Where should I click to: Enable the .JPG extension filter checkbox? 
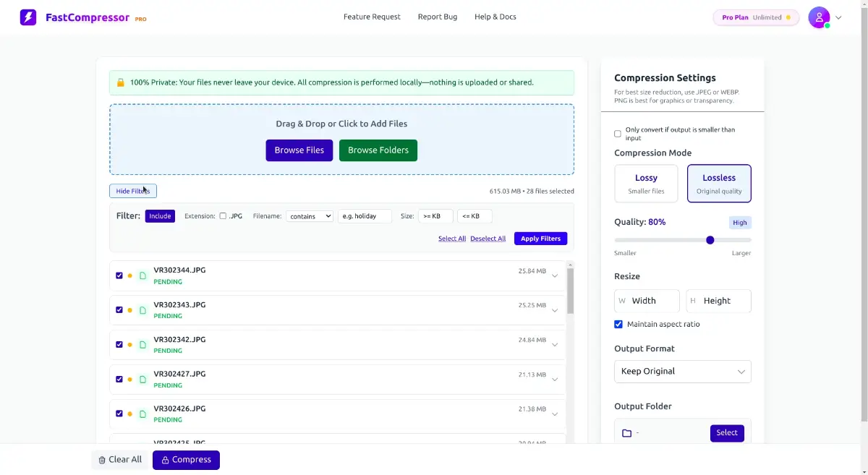tap(223, 216)
